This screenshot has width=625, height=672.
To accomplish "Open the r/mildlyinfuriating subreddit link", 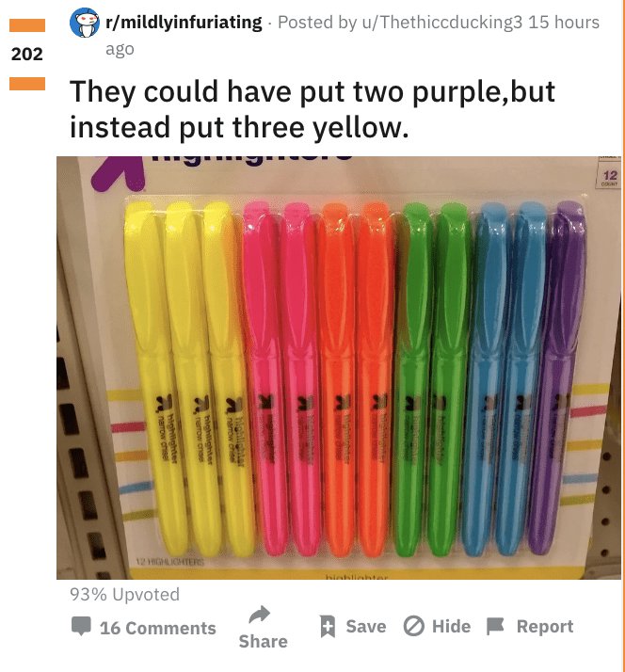I will click(184, 23).
